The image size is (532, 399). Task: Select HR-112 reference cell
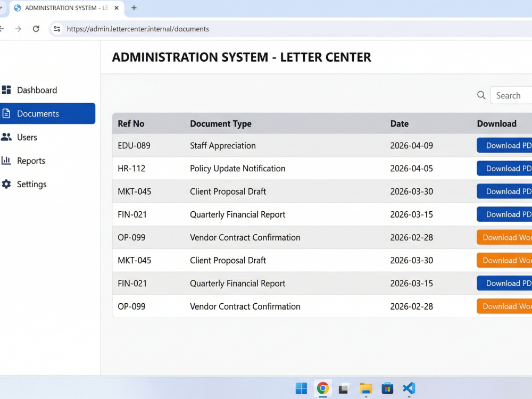coord(131,169)
